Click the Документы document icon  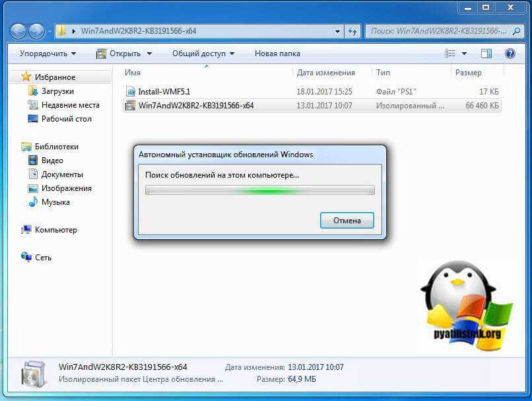click(33, 174)
